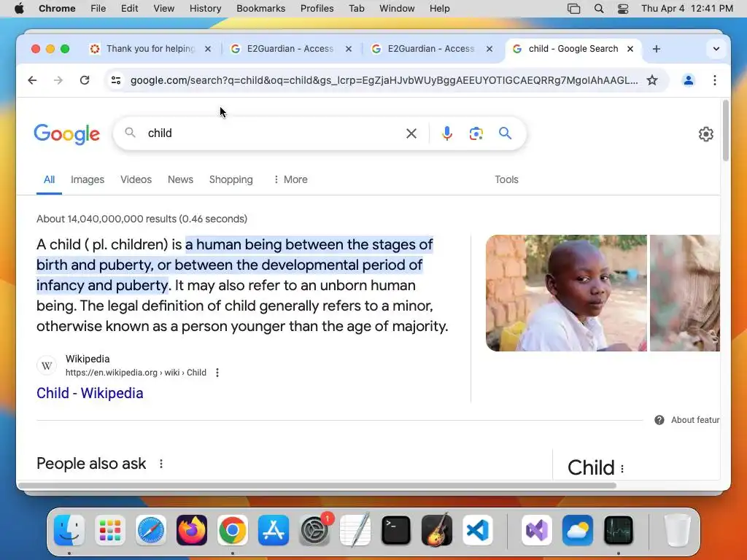Click the search input containing child

(271, 133)
